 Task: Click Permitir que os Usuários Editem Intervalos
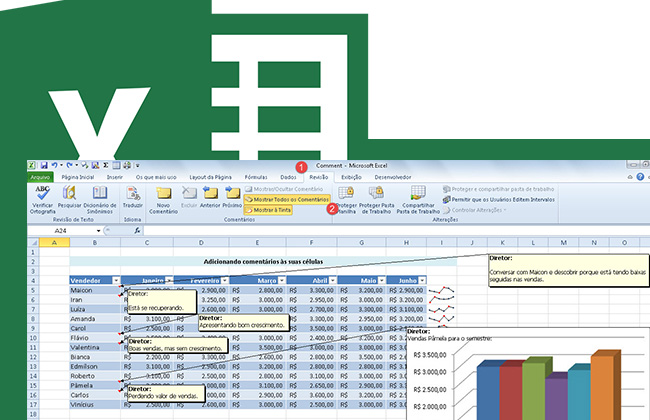pyautogui.click(x=498, y=199)
